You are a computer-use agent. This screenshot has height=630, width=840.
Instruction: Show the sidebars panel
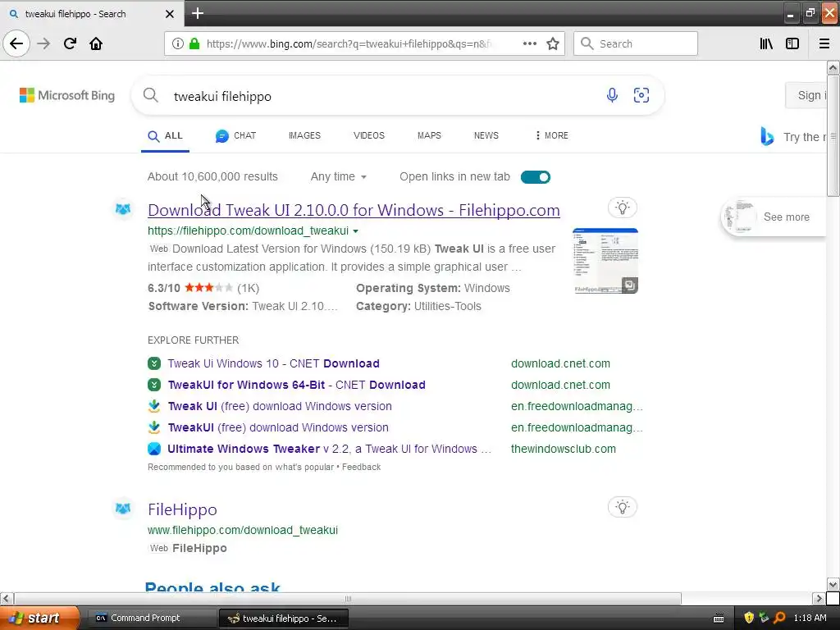coord(792,44)
